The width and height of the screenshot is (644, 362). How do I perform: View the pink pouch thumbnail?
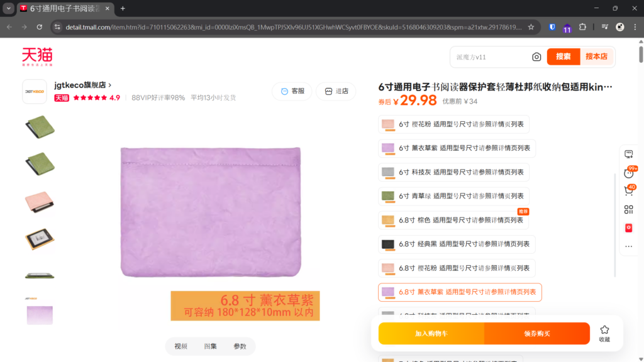(x=40, y=201)
